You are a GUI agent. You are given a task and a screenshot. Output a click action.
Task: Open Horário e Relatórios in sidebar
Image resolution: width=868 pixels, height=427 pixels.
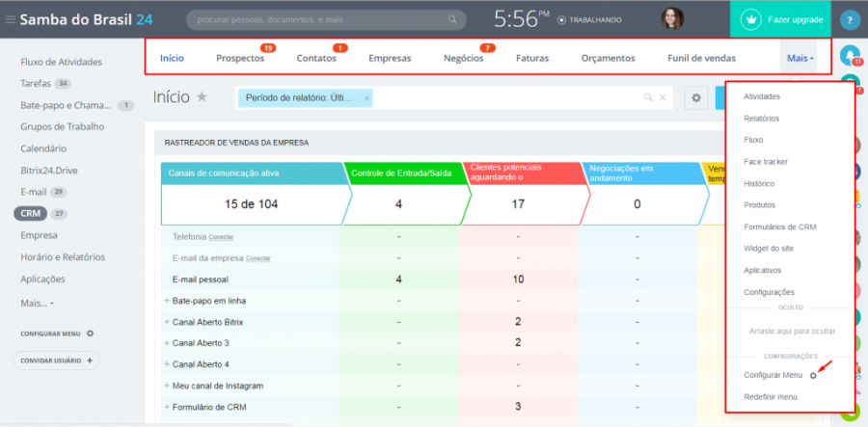point(63,257)
